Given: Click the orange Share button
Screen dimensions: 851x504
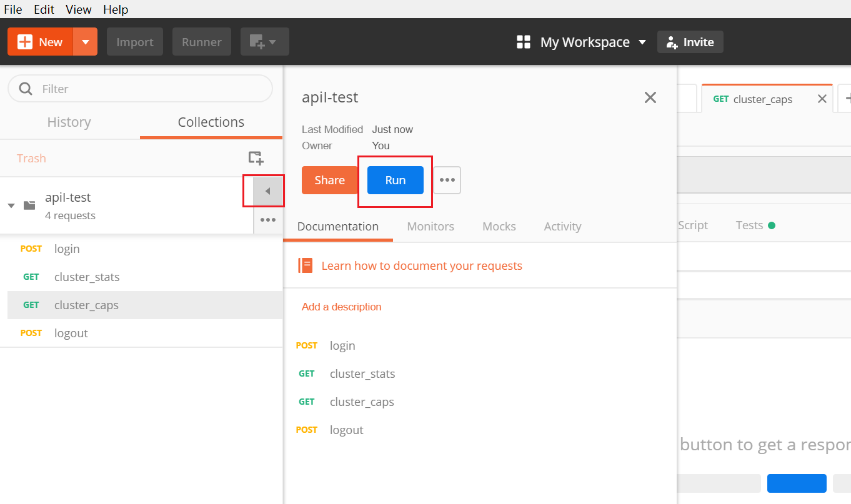Looking at the screenshot, I should (330, 180).
